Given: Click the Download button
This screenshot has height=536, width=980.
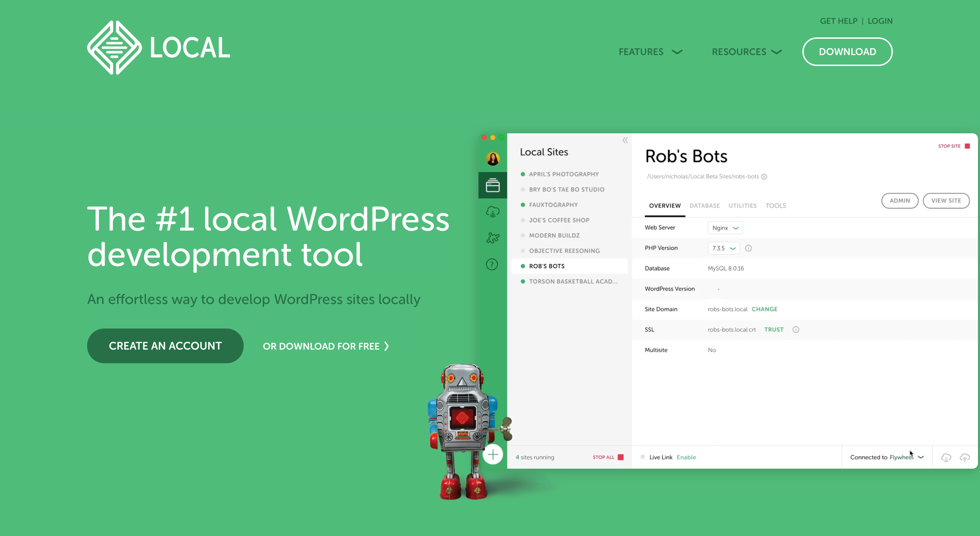Looking at the screenshot, I should coord(847,52).
